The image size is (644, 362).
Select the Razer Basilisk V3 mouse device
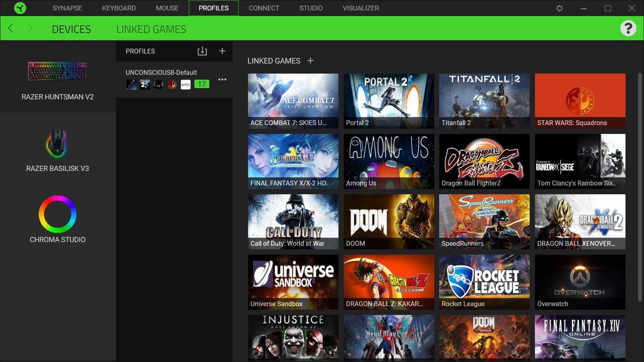click(58, 150)
